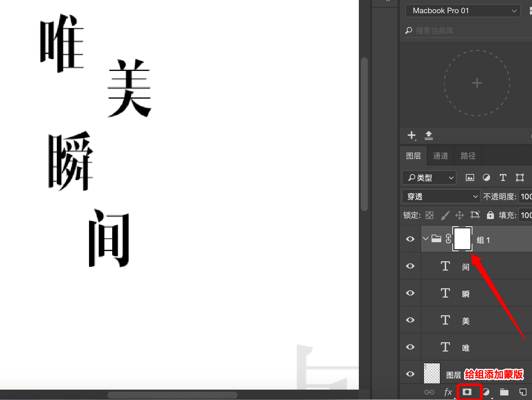
Task: Click the add layer mask button
Action: click(467, 392)
